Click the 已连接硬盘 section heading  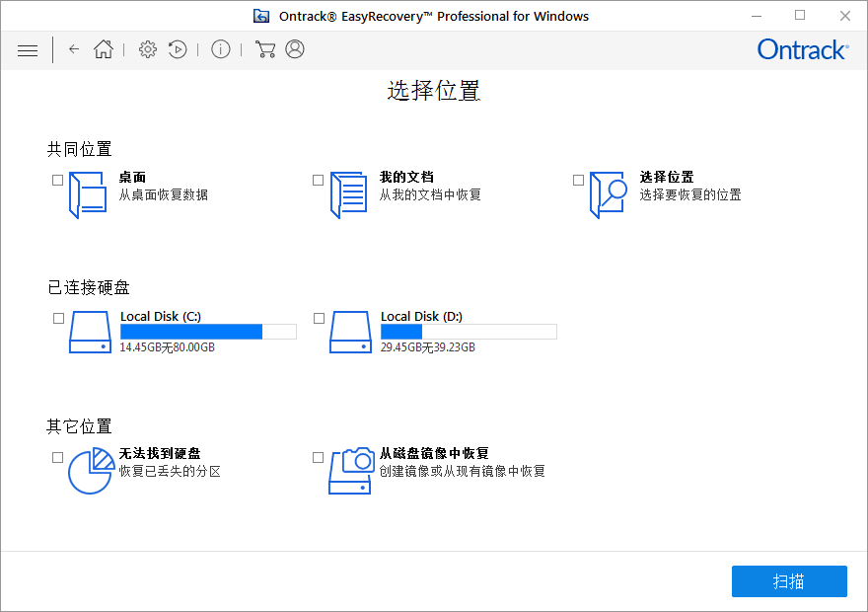pyautogui.click(x=89, y=287)
